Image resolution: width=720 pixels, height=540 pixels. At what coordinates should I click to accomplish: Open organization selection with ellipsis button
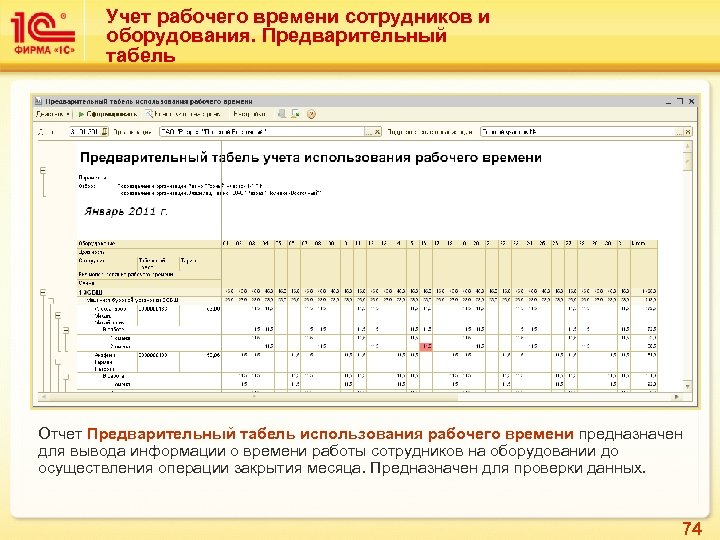coord(368,132)
